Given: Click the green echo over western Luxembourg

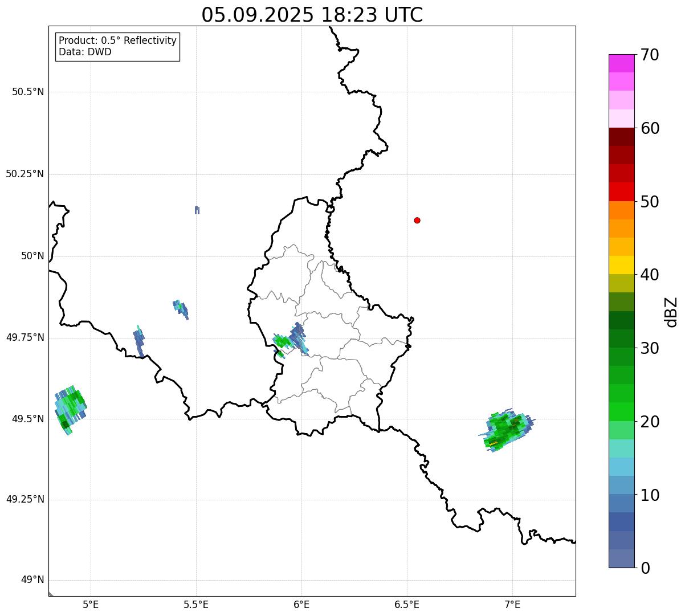Looking at the screenshot, I should click(282, 342).
